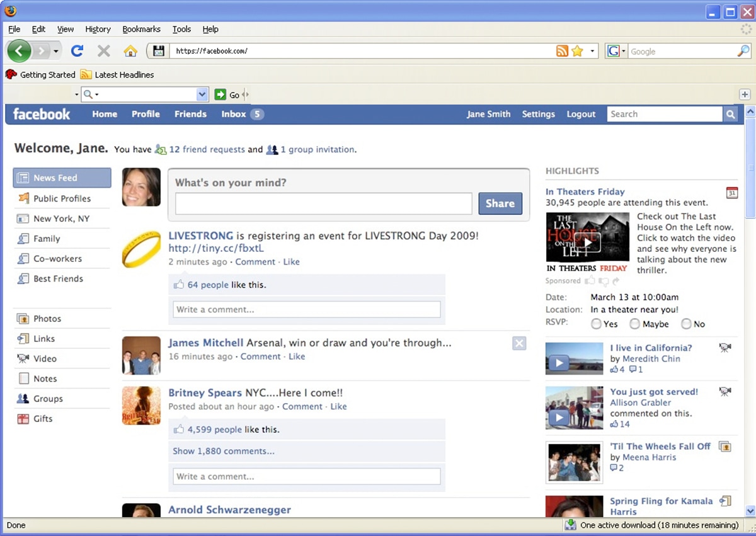Click the Facebook search magnifier icon

(730, 114)
